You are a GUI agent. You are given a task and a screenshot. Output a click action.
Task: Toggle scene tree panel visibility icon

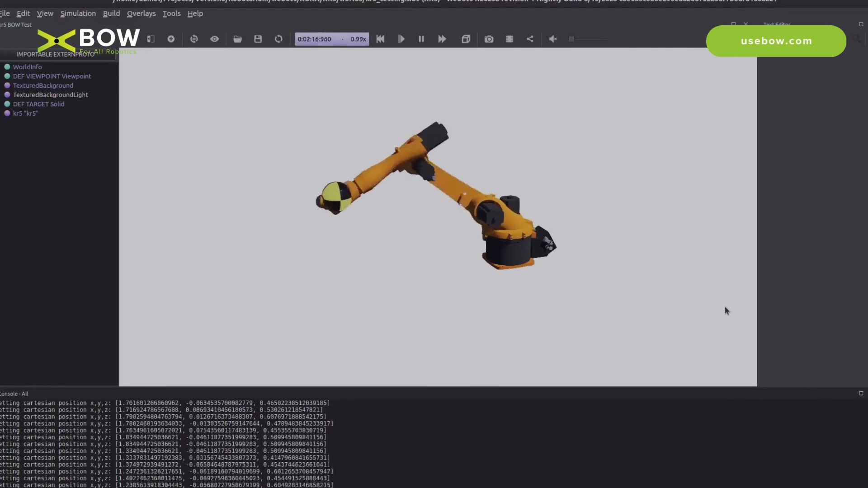tap(151, 39)
